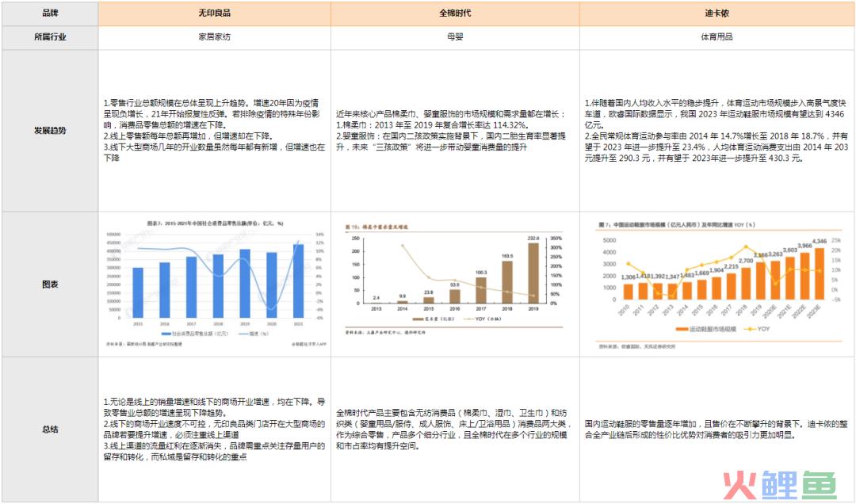The image size is (856, 504).
Task: Click the 无印良品 development trend text
Action: [x=215, y=131]
